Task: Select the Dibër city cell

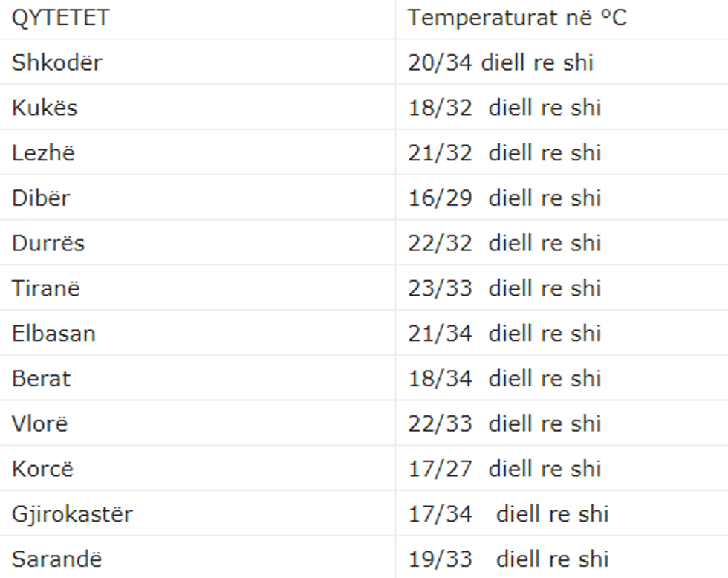Action: (x=42, y=198)
